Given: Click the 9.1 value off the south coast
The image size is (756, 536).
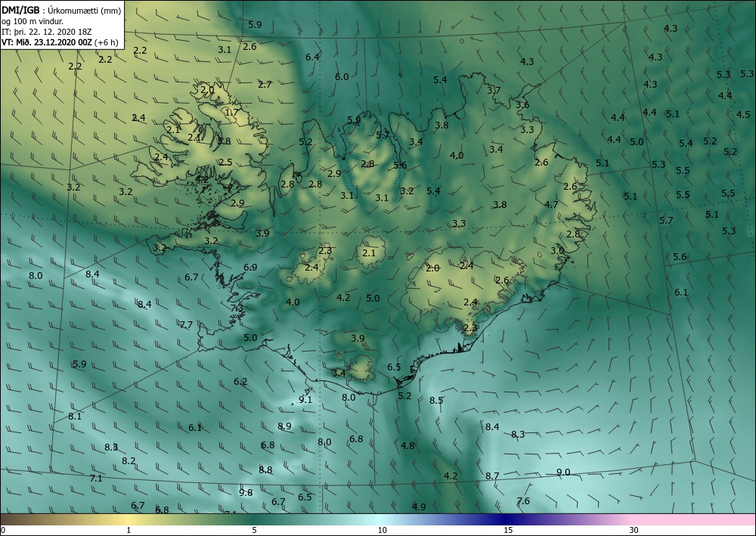Looking at the screenshot, I should click(x=305, y=399).
